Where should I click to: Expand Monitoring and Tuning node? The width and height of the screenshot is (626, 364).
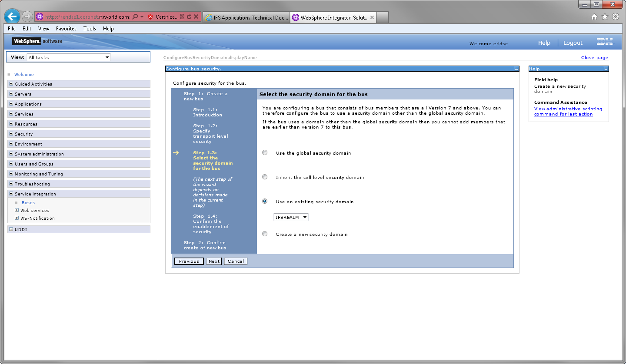11,174
